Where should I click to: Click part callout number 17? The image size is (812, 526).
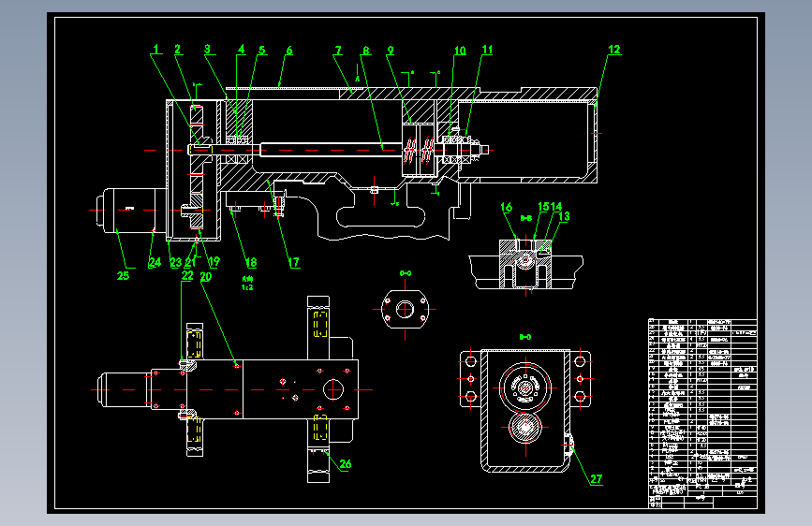pos(294,262)
